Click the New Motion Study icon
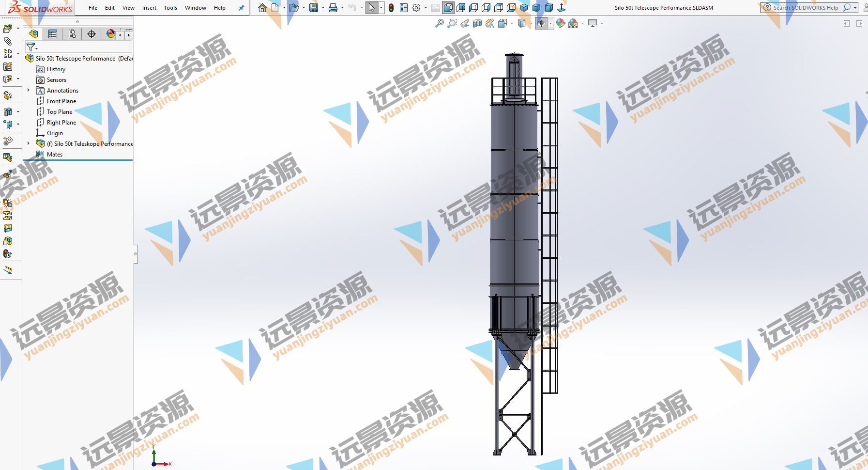The width and height of the screenshot is (868, 470). (8, 141)
